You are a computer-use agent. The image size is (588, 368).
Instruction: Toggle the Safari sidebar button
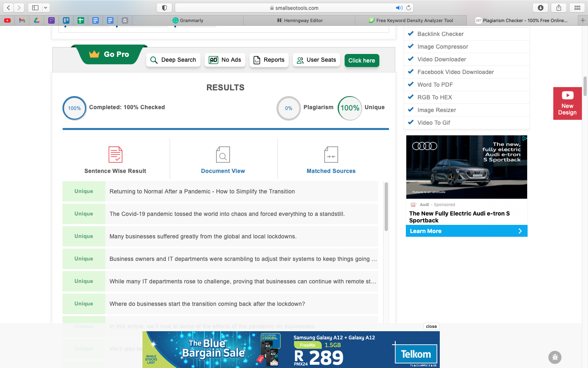point(35,7)
